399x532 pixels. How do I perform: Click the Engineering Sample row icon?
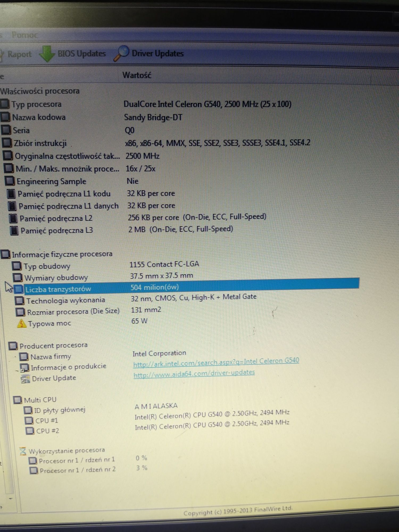point(10,181)
